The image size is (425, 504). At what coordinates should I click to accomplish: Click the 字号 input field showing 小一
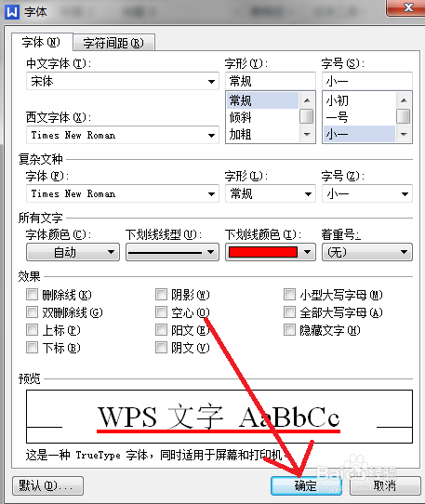(367, 81)
